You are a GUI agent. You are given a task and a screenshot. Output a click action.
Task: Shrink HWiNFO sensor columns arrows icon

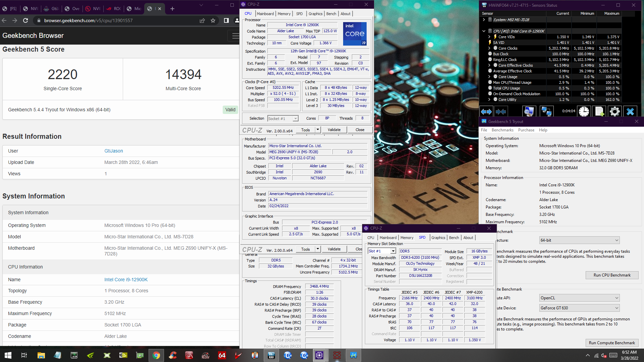coord(501,111)
